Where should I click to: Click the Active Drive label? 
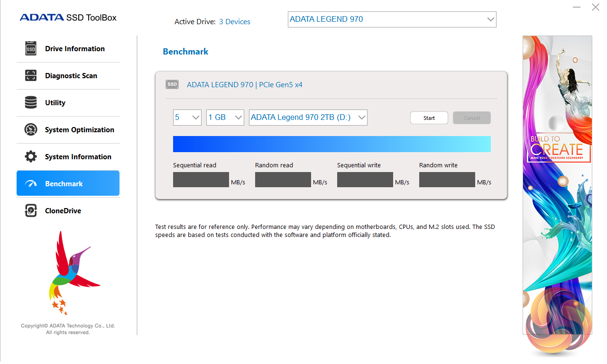(195, 22)
